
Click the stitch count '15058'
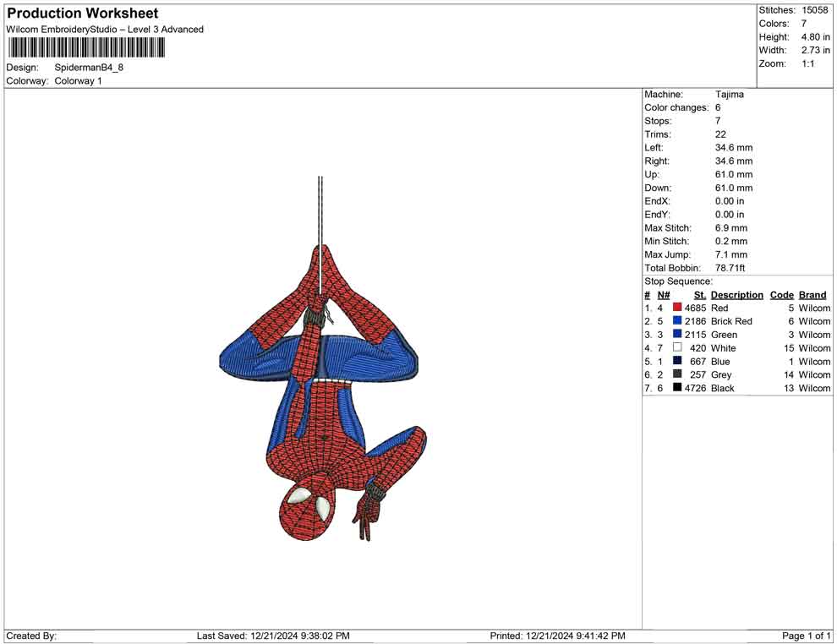click(x=814, y=10)
